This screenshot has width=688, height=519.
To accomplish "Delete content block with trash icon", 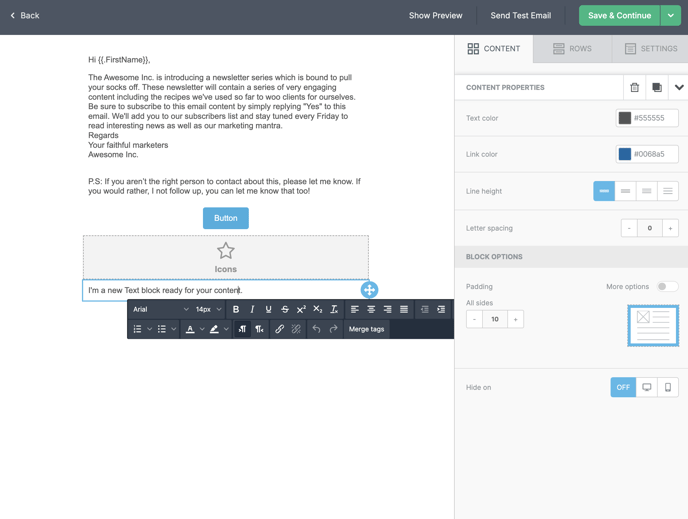I will 634,87.
